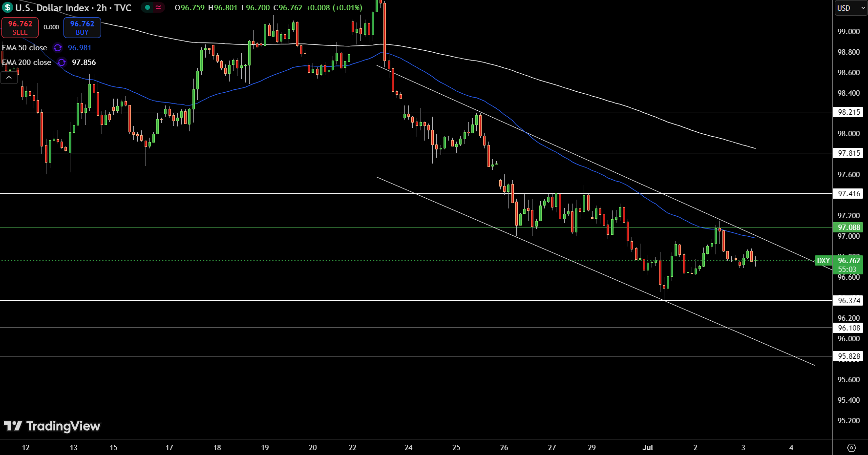Click date 12 on the time axis
This screenshot has width=868, height=455.
pyautogui.click(x=26, y=448)
